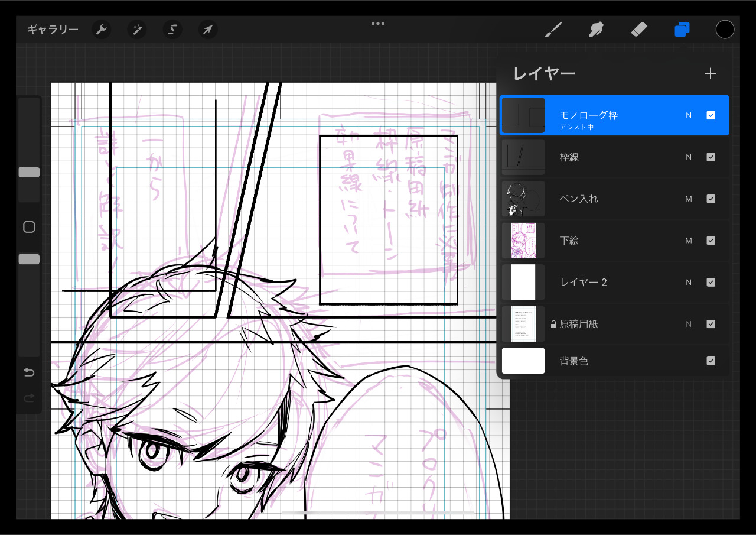Open the three-dot menu at top center
Image resolution: width=756 pixels, height=535 pixels.
[x=378, y=24]
